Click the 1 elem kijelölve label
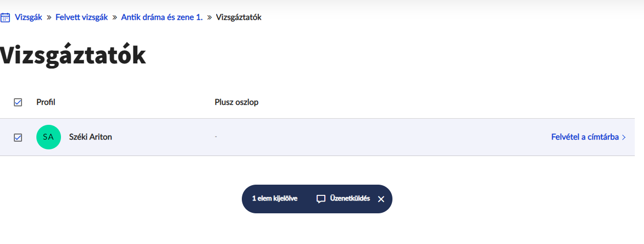 coord(275,198)
